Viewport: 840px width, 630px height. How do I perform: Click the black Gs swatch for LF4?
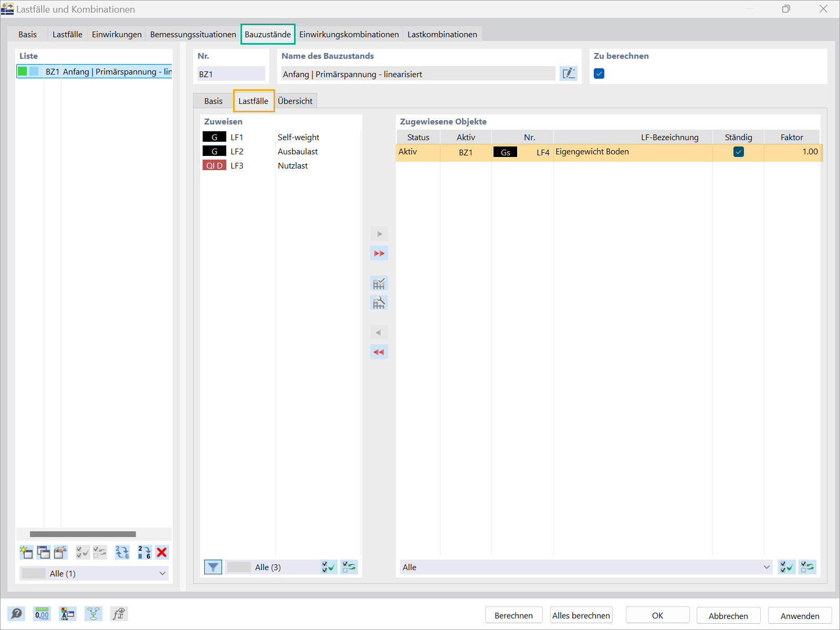tap(505, 152)
